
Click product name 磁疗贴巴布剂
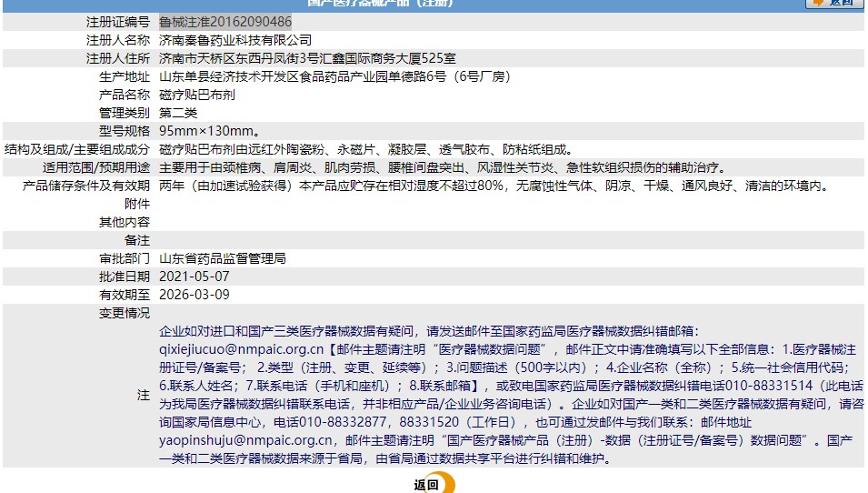[x=197, y=95]
